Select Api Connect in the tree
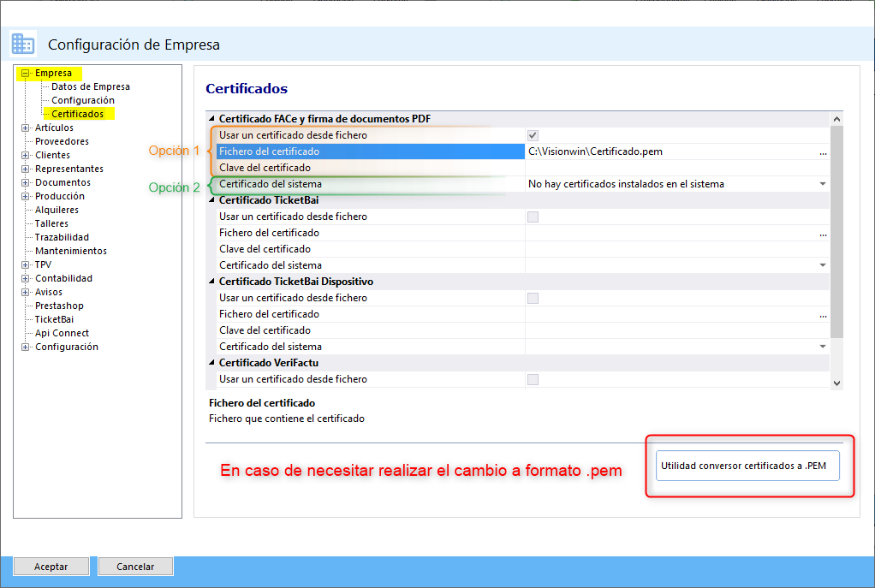 coord(62,333)
